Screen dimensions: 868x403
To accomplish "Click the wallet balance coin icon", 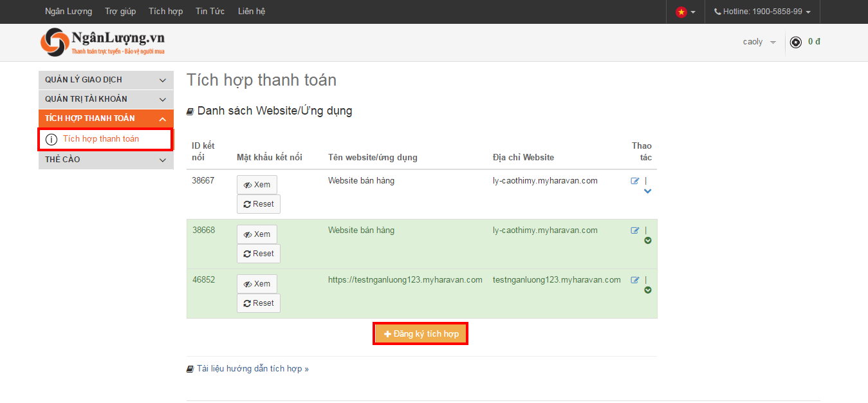I will (x=796, y=42).
